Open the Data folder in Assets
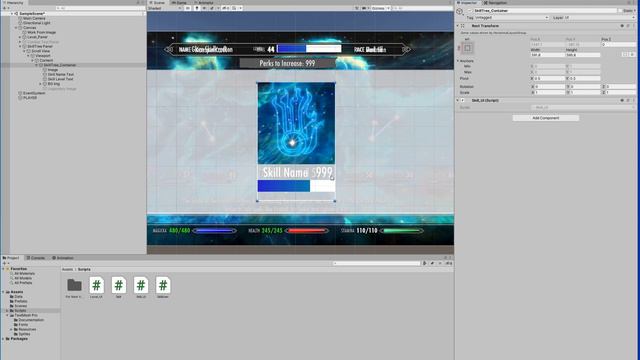Screen dimensions: 640x360 [17, 297]
